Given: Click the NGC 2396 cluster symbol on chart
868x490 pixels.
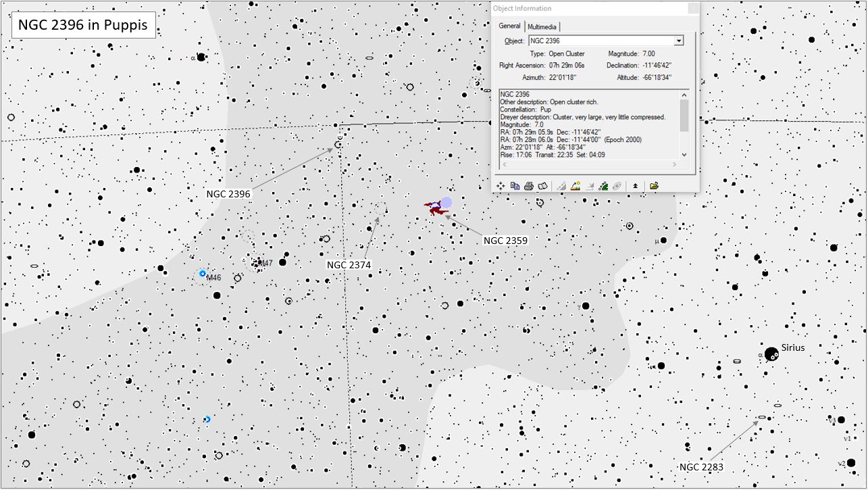Looking at the screenshot, I should click(x=338, y=144).
